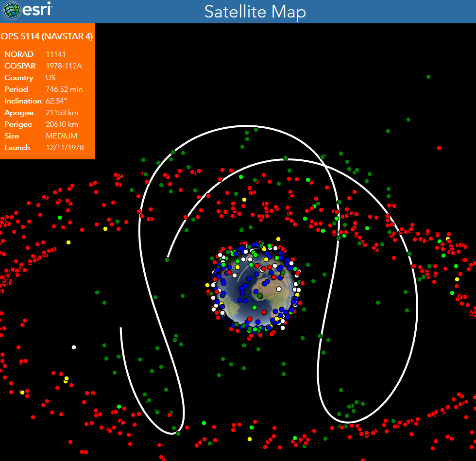This screenshot has width=476, height=461.
Task: Click the Period value 746.52 min
Action: (64, 89)
